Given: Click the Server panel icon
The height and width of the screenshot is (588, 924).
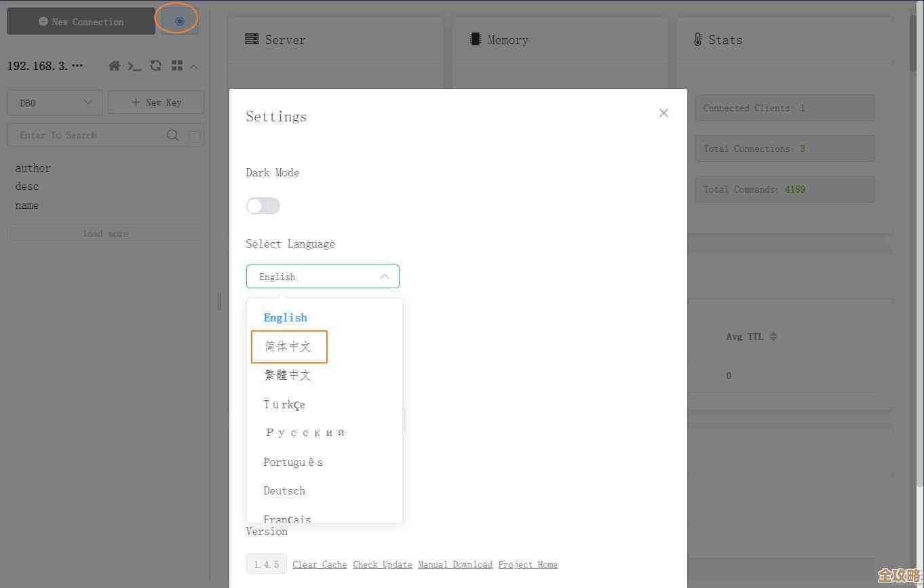Looking at the screenshot, I should [x=251, y=39].
